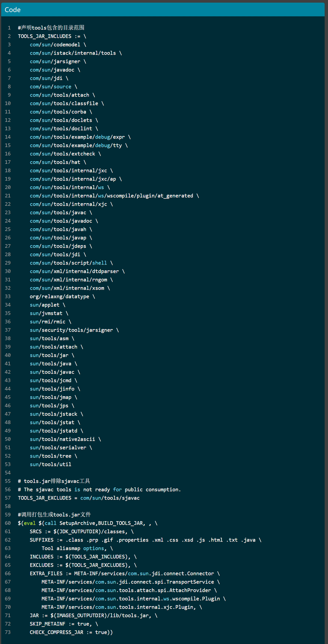
Task: Click the sun/tools/util line
Action: tap(50, 465)
